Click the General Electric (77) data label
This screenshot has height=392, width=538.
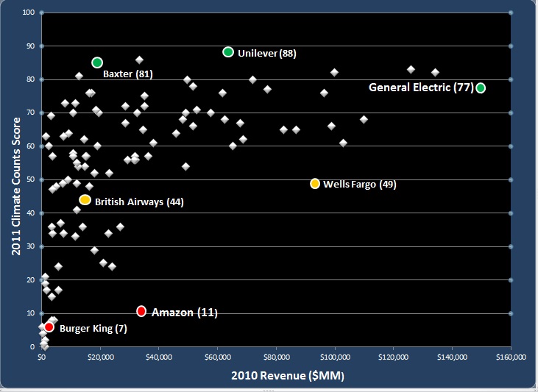click(x=421, y=88)
